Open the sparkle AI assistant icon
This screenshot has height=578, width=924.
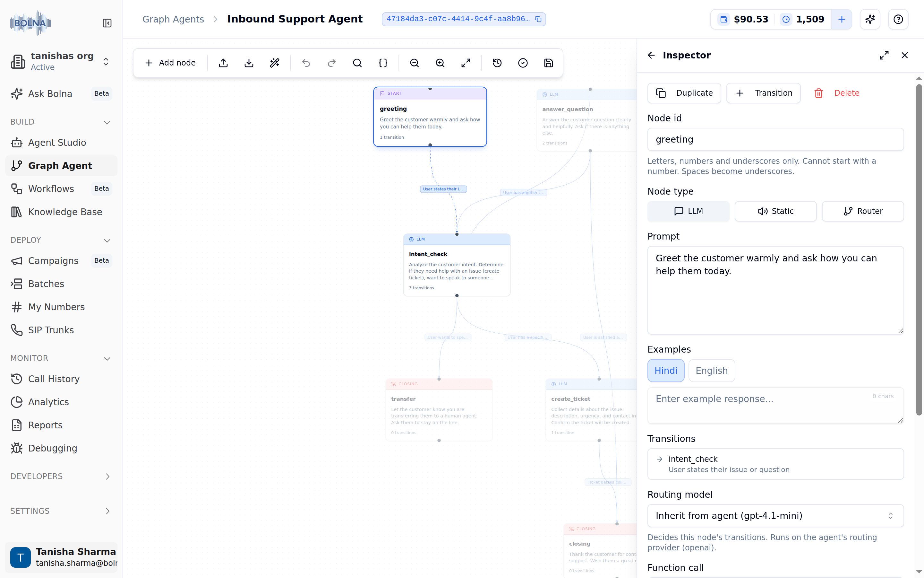870,19
